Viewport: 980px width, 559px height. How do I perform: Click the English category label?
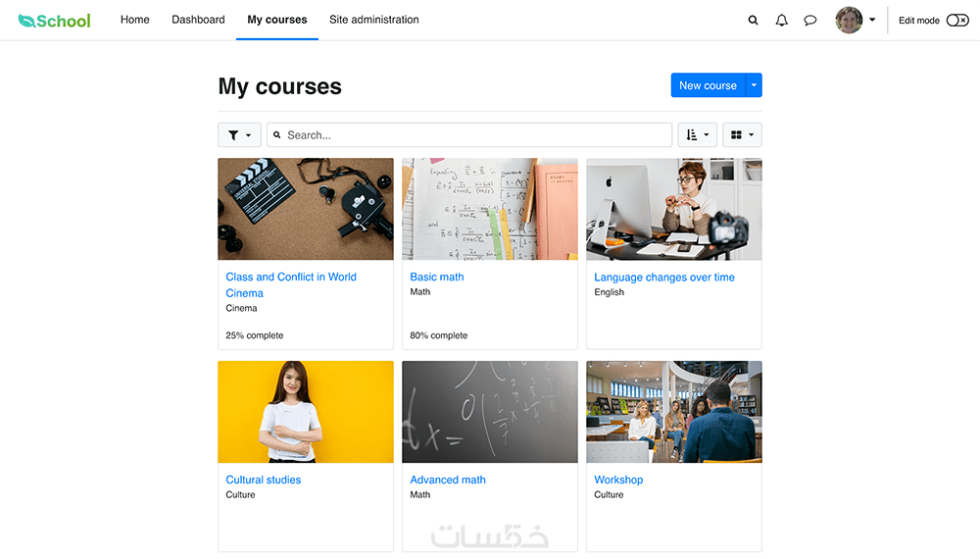tap(609, 292)
